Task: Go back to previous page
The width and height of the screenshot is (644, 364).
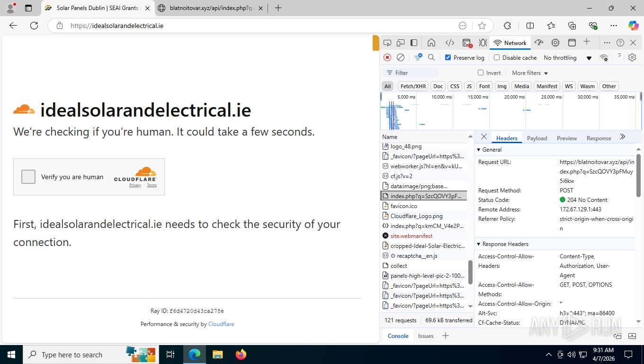Action: (x=13, y=26)
